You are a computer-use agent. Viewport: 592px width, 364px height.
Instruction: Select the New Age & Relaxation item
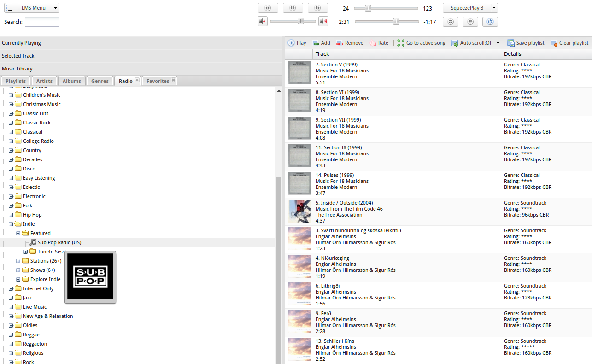click(x=48, y=316)
